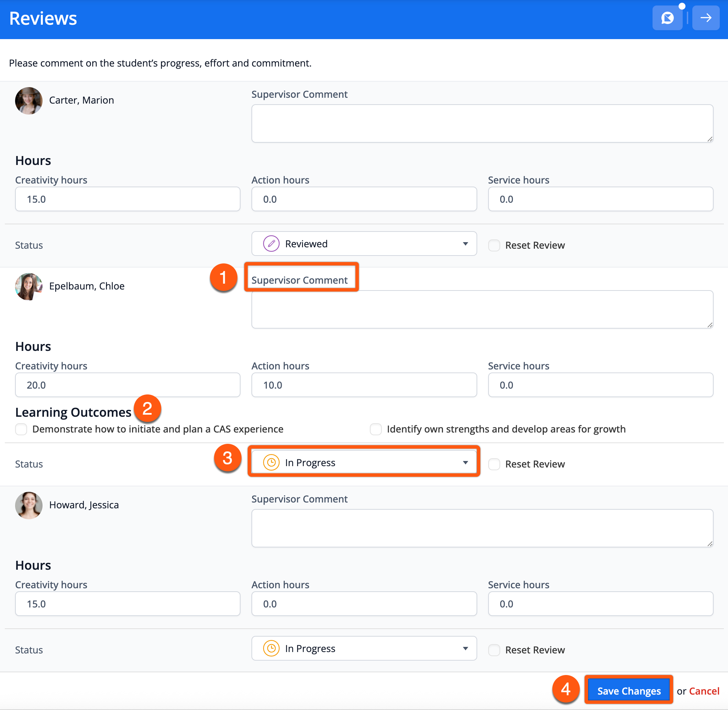Click clock icon in Chloe's status dropdown

[x=271, y=462]
